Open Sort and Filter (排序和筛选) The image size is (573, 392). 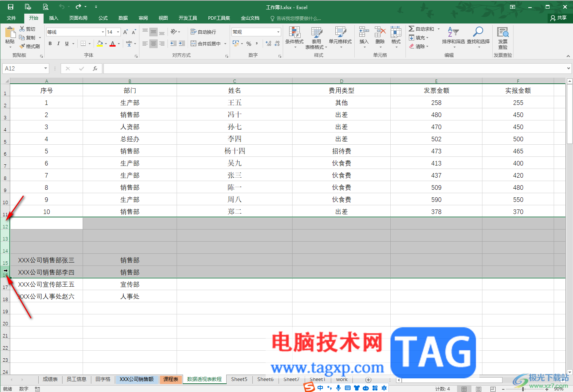[x=454, y=37]
